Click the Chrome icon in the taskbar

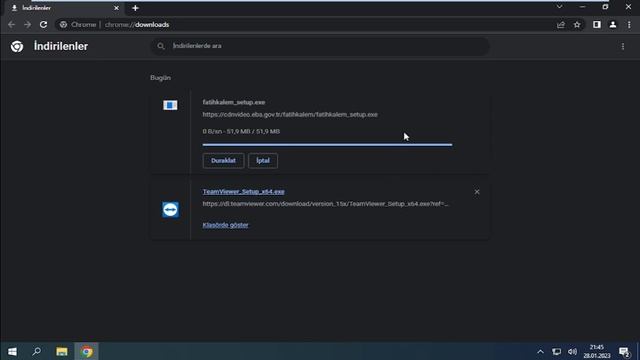(x=87, y=351)
